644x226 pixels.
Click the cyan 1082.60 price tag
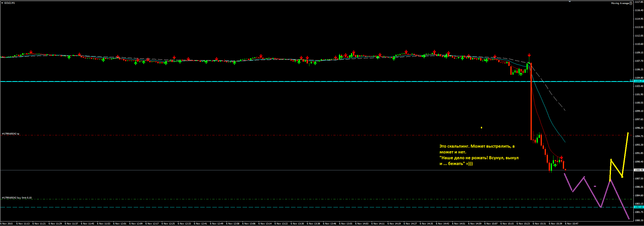coord(639,207)
